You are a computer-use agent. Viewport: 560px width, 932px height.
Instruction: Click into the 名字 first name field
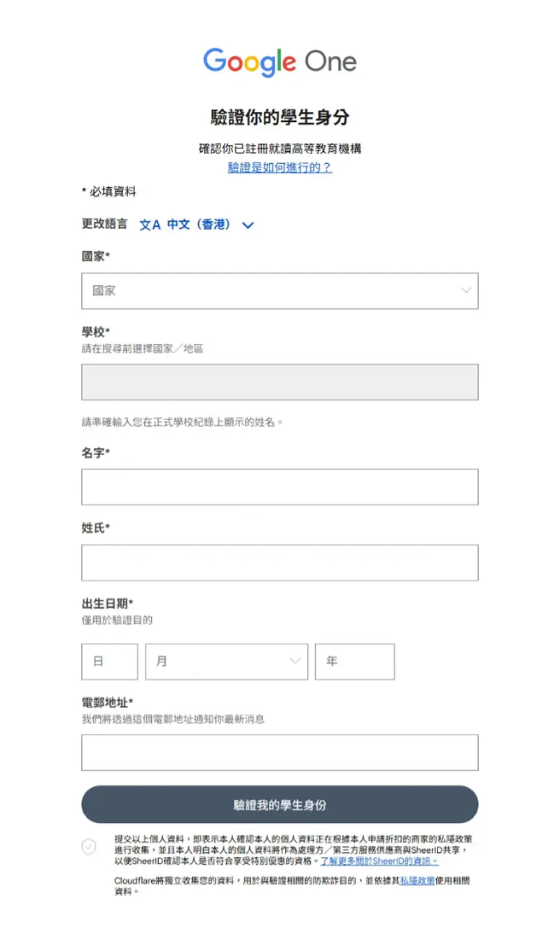point(280,487)
